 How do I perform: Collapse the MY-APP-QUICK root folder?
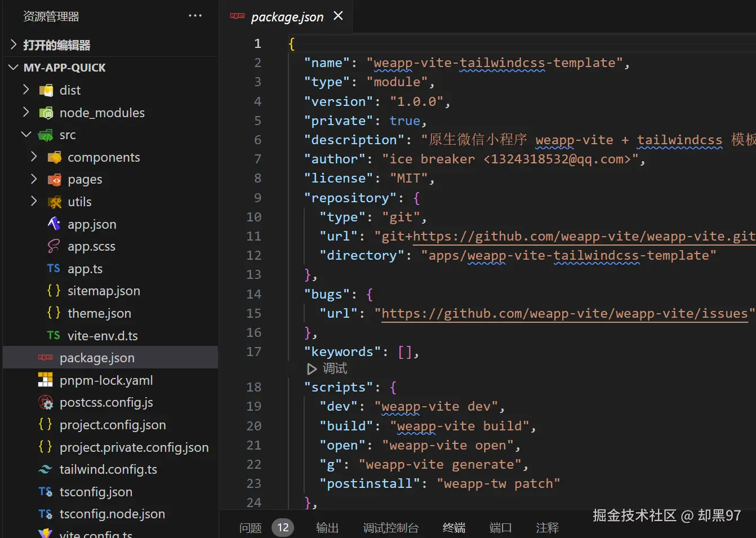14,68
